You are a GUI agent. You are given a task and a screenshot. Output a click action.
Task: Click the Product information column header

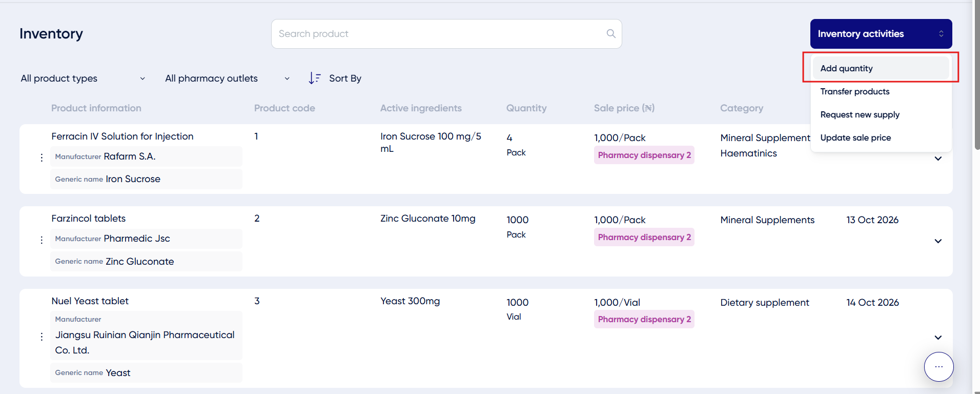(96, 108)
